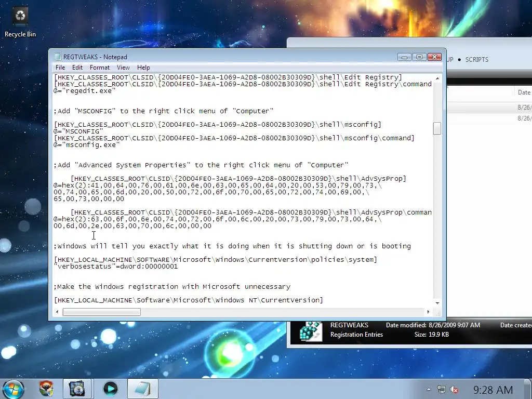Viewport: 532px width, 399px height.
Task: Show hidden system tray icons
Action: [x=429, y=390]
